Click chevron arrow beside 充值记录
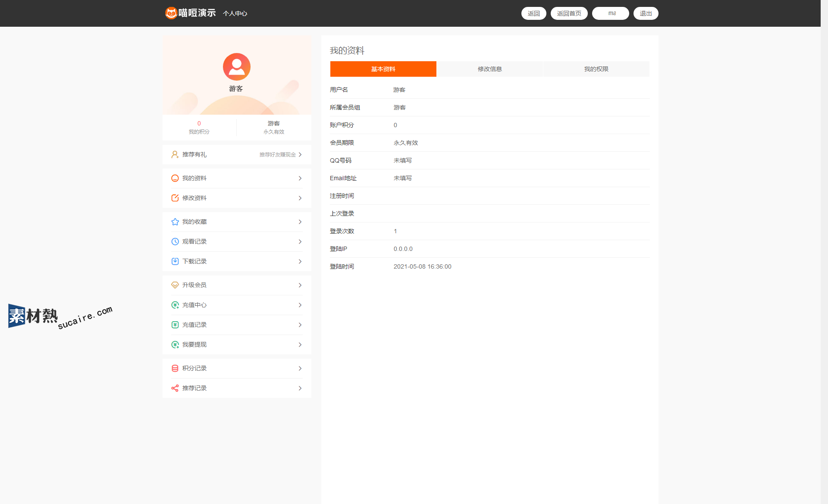Screen dimensions: 828x504 click(300, 325)
